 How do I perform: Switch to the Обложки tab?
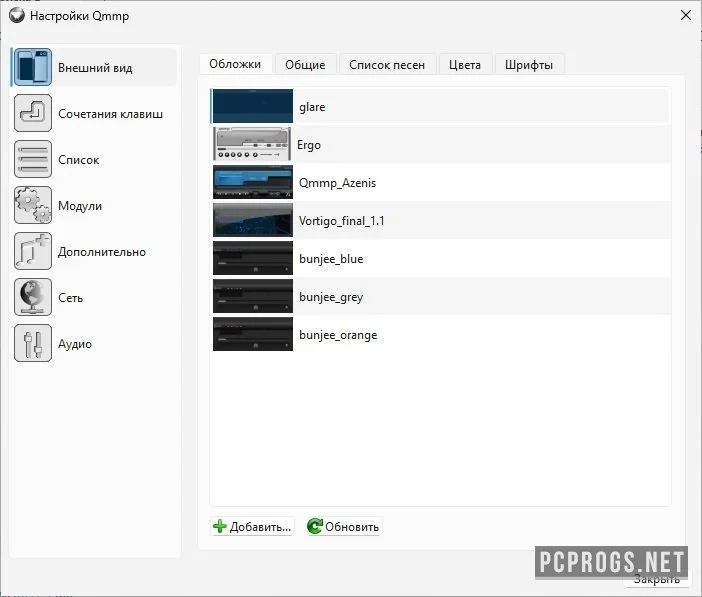[235, 64]
